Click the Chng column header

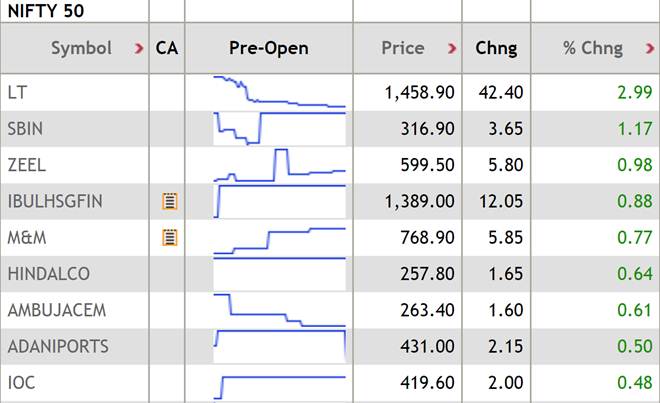pyautogui.click(x=495, y=48)
